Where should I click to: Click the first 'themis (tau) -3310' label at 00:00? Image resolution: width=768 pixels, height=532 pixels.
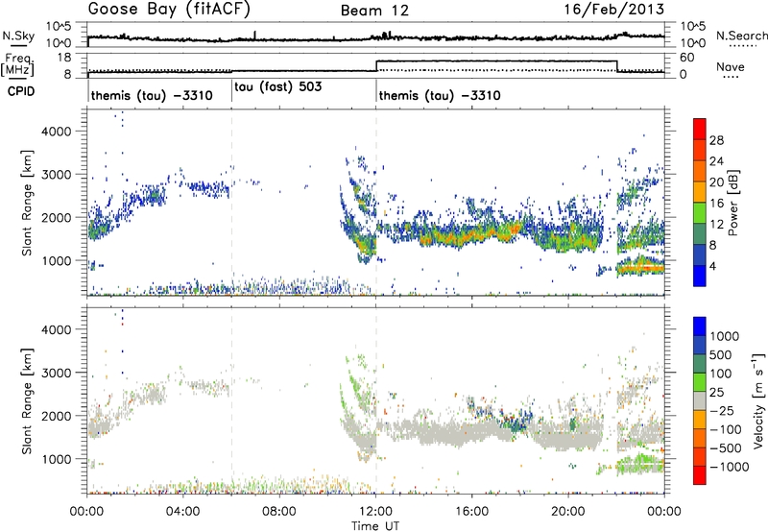(152, 95)
